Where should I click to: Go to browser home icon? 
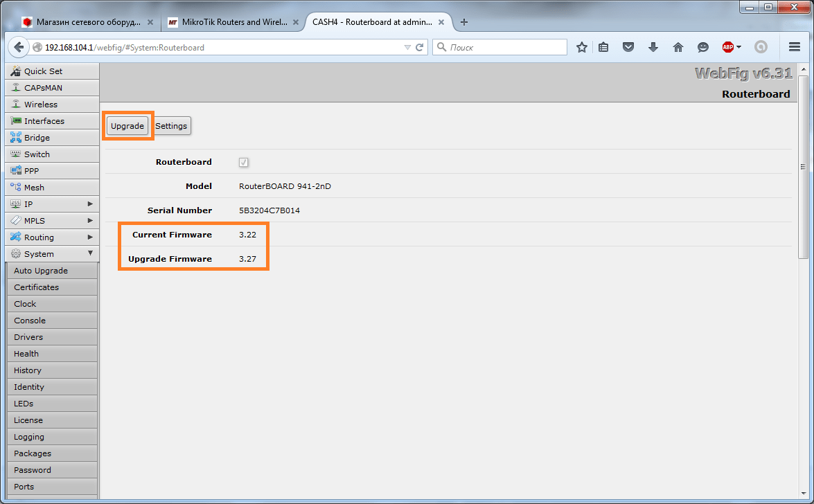pos(678,47)
